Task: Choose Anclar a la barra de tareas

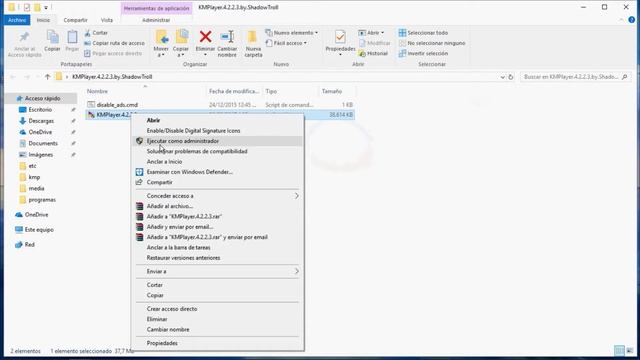Action: point(218,247)
